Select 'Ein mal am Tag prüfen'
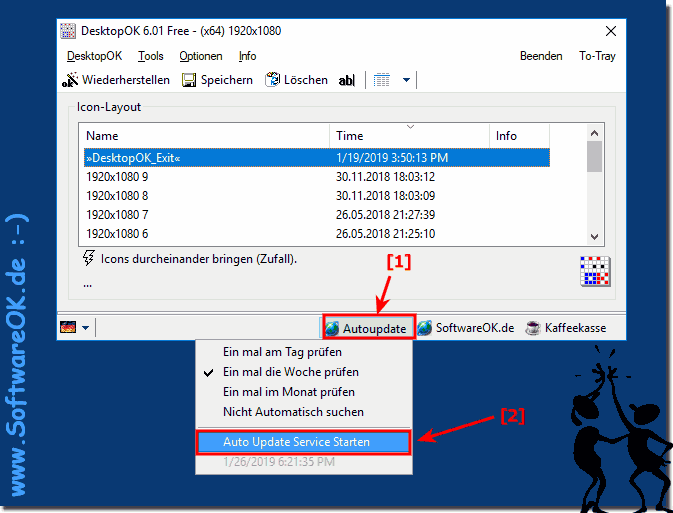 click(x=304, y=352)
